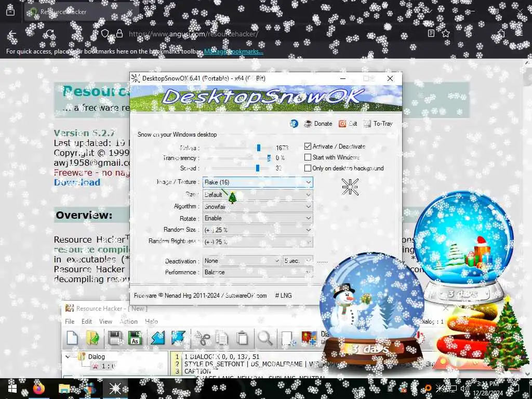The width and height of the screenshot is (532, 399).
Task: Collapse the Dialog tree node
Action: click(x=68, y=356)
